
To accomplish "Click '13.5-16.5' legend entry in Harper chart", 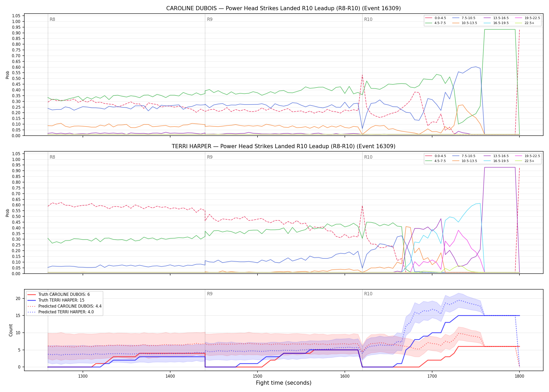I will click(496, 156).
